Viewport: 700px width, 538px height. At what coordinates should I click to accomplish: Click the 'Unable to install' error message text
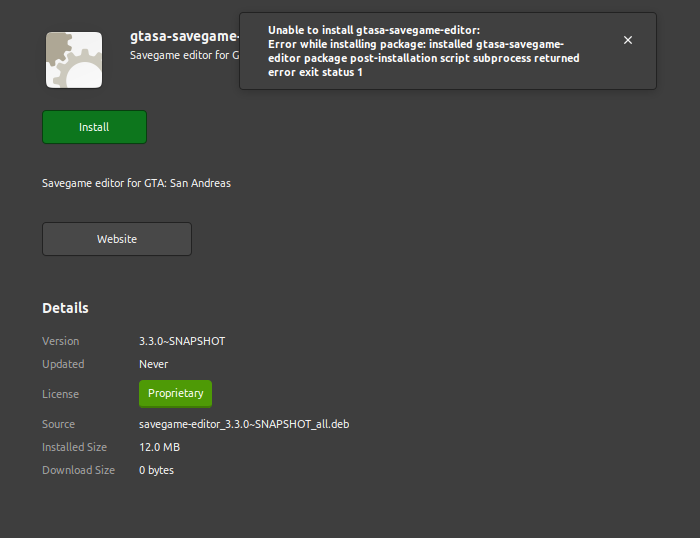(x=424, y=51)
